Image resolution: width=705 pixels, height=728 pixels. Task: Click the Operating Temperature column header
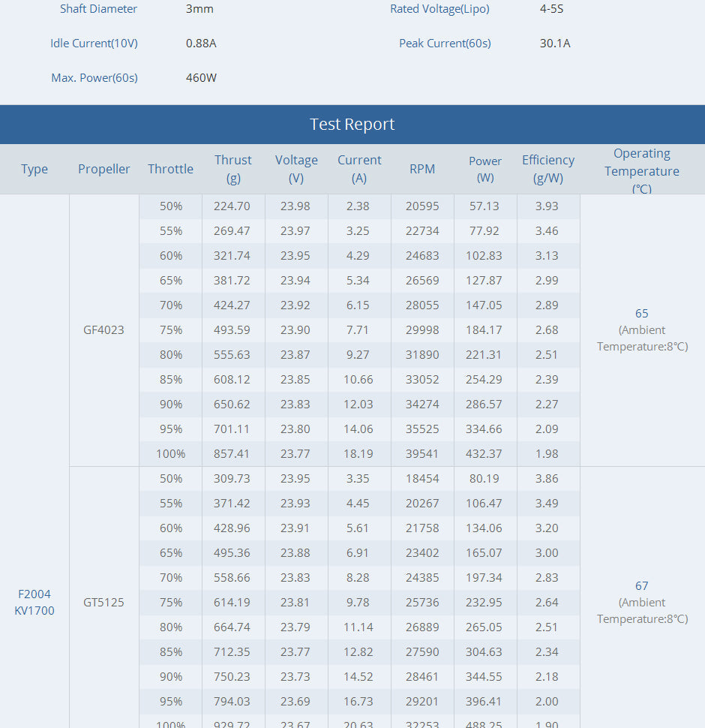coord(642,170)
